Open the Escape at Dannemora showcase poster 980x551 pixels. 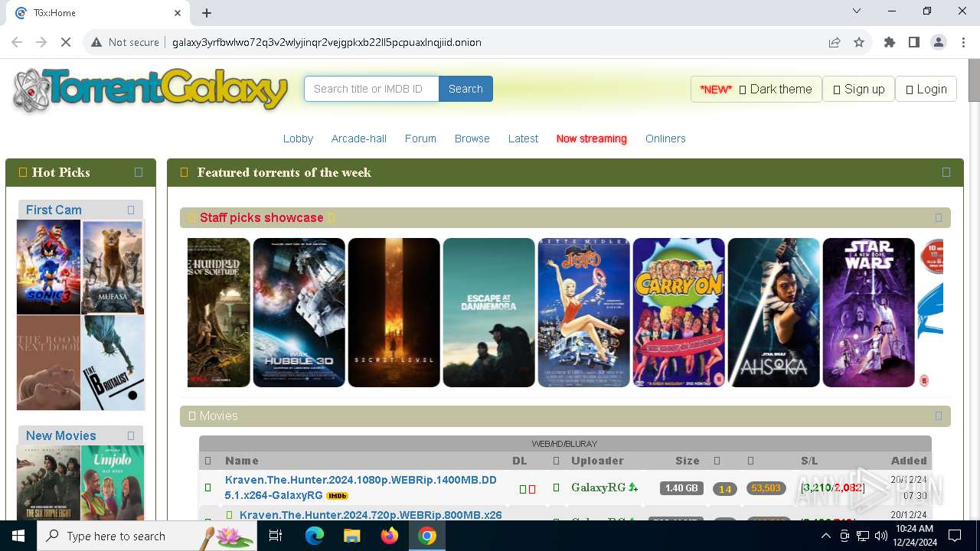click(x=488, y=312)
